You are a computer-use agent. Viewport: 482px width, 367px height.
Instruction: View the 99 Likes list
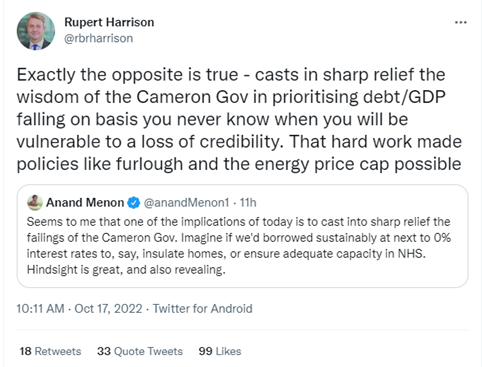click(220, 351)
